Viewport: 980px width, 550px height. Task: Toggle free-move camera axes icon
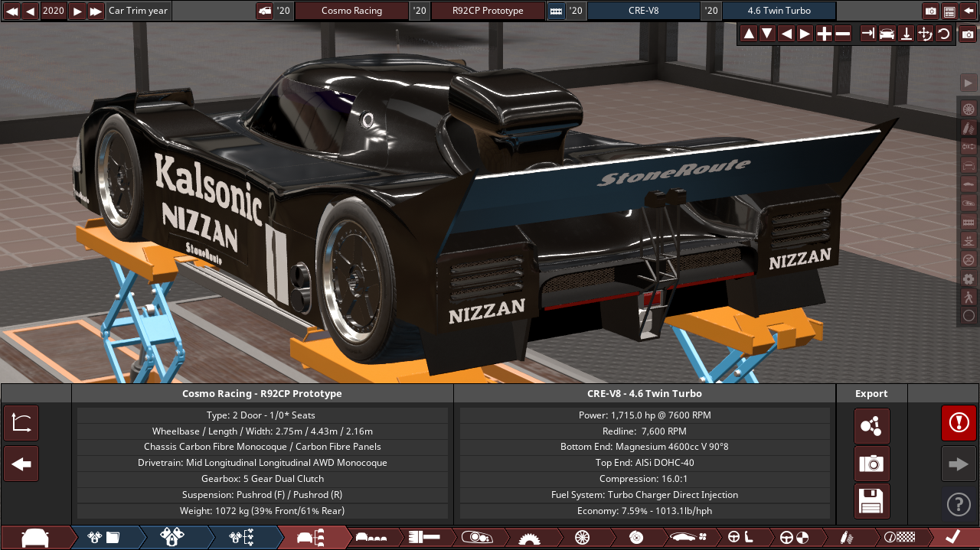tap(924, 34)
